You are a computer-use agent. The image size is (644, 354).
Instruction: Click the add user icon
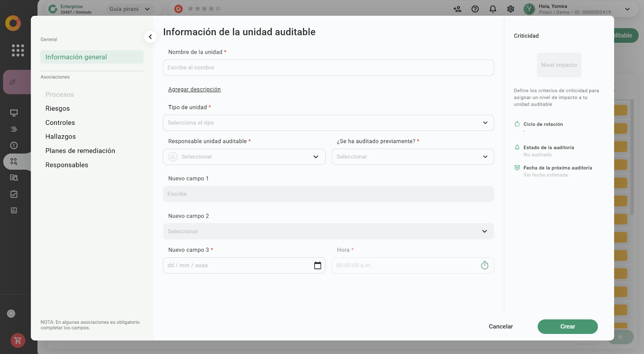coord(457,9)
